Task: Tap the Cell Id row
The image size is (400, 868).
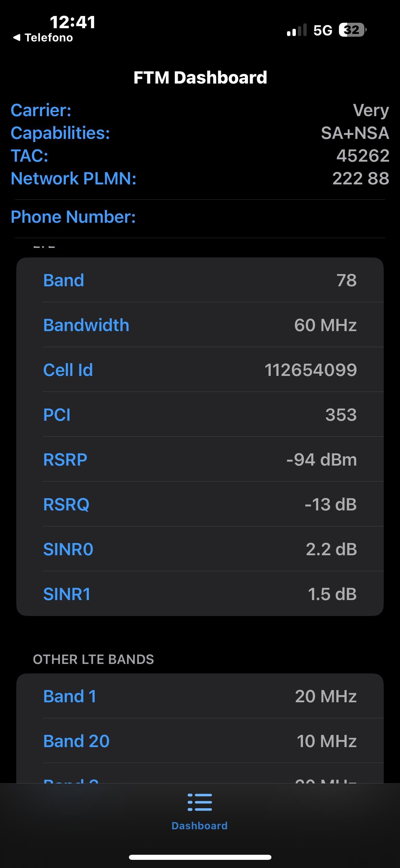Action: pyautogui.click(x=200, y=370)
